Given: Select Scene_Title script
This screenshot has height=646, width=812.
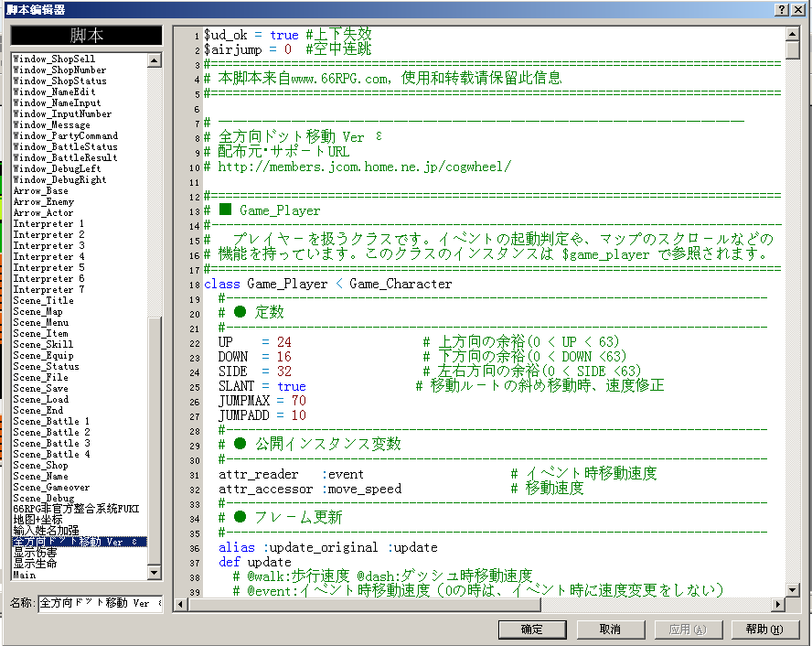Looking at the screenshot, I should click(x=44, y=300).
